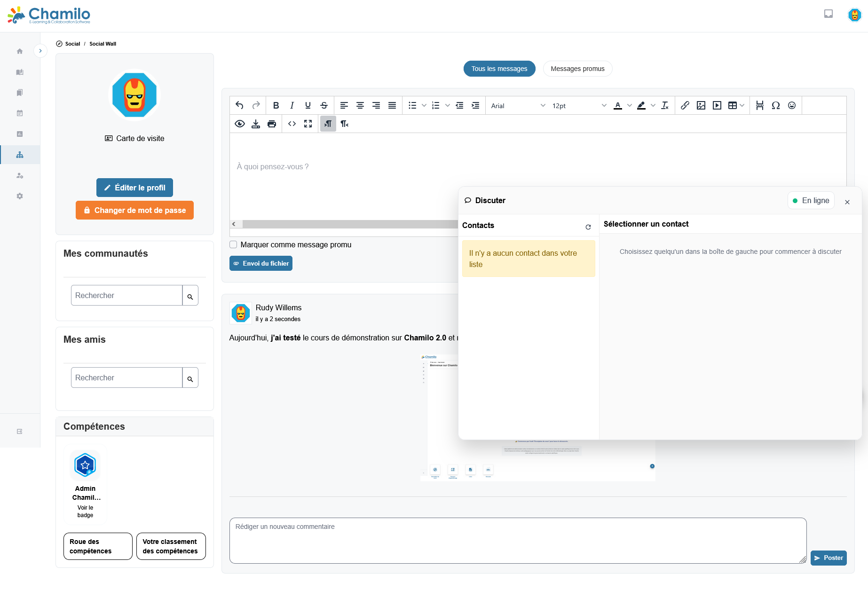Open the inbox icon in the top header
The width and height of the screenshot is (868, 598).
[829, 14]
